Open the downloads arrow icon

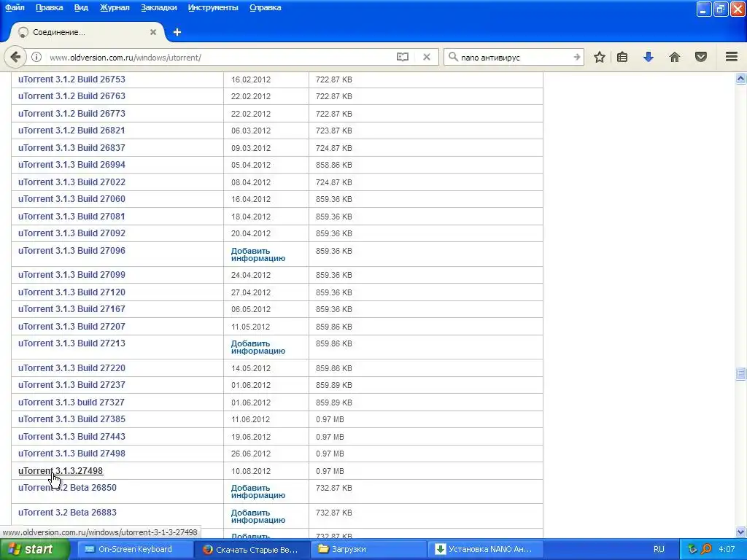(649, 57)
